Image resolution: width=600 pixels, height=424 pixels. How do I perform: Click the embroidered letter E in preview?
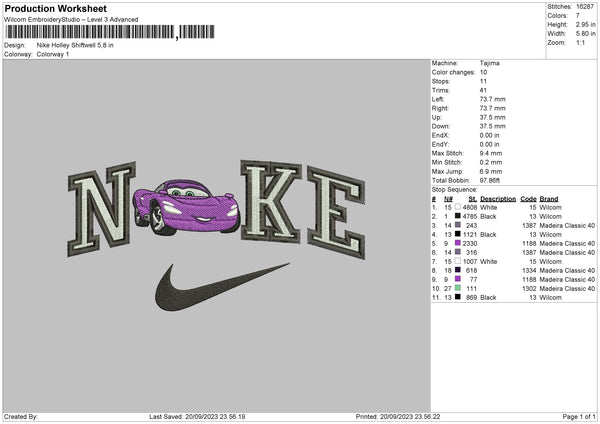pos(336,212)
